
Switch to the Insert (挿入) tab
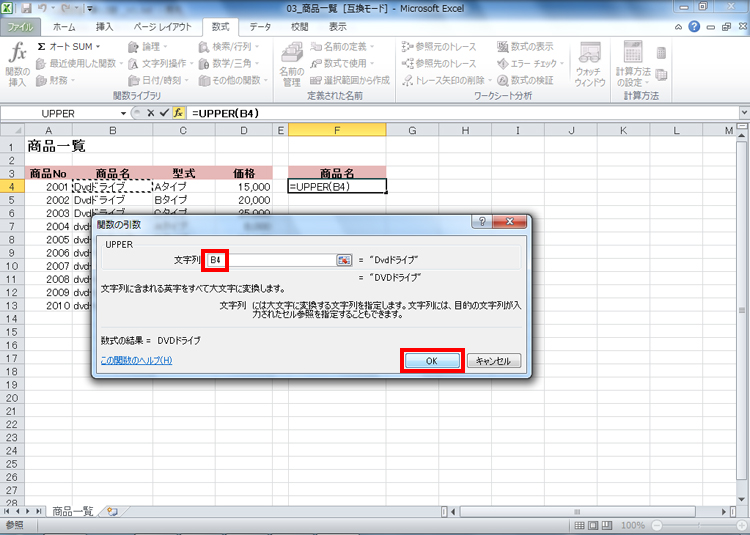(104, 27)
